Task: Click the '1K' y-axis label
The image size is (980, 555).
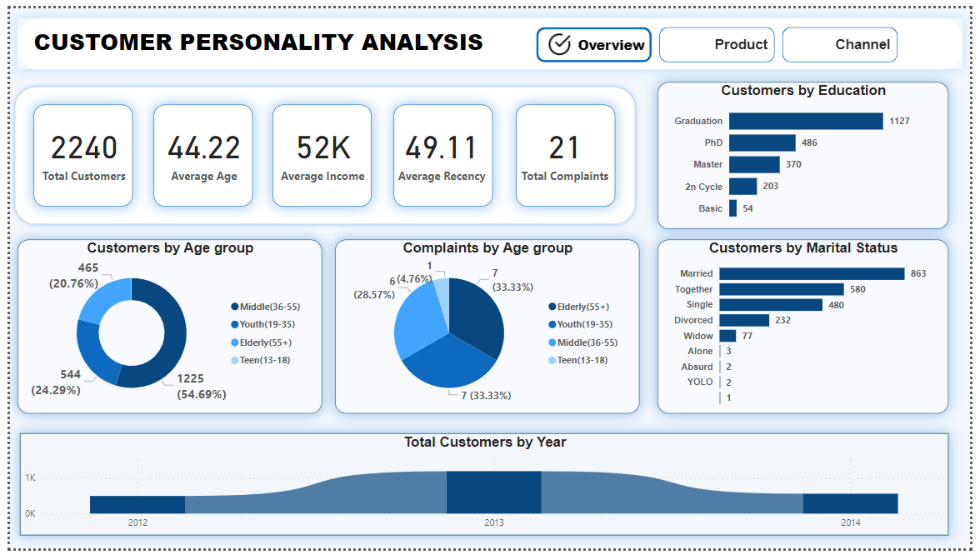Action: [x=30, y=478]
